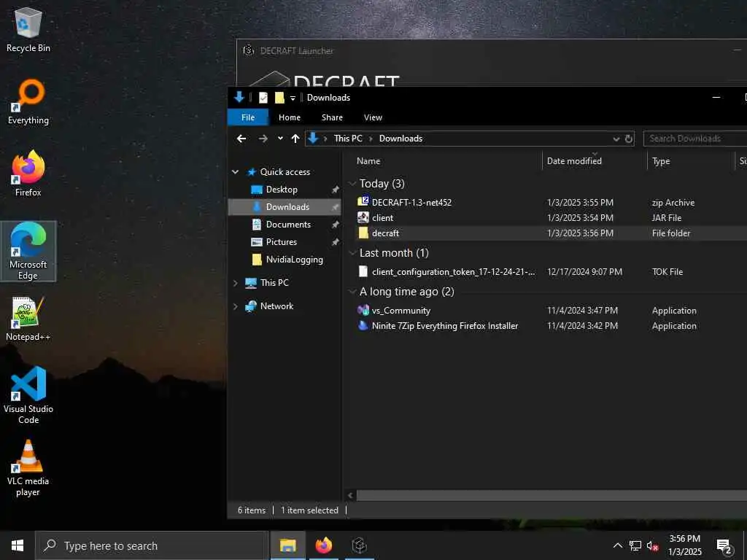Open the View ribbon tab
This screenshot has width=747, height=560.
[x=373, y=117]
